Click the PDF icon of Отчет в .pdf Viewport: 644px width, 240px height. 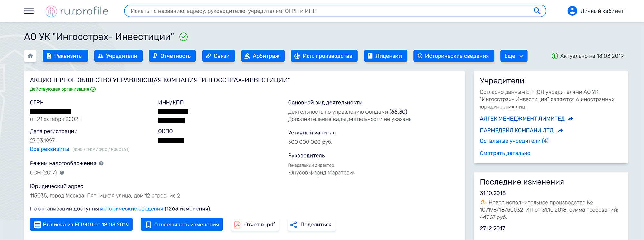237,225
